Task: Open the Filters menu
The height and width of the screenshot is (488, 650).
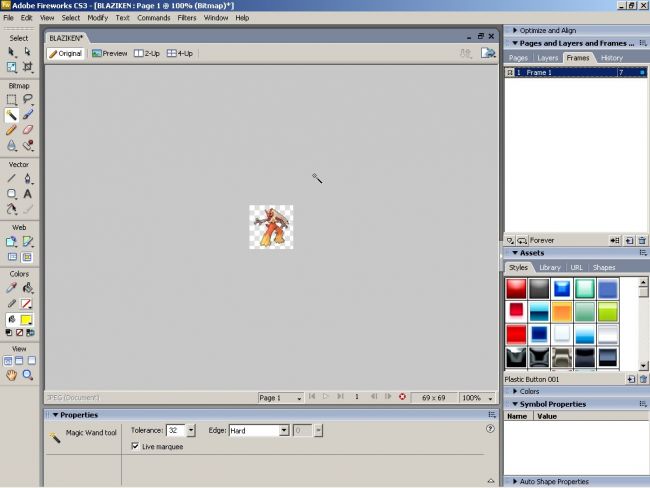Action: [187, 18]
